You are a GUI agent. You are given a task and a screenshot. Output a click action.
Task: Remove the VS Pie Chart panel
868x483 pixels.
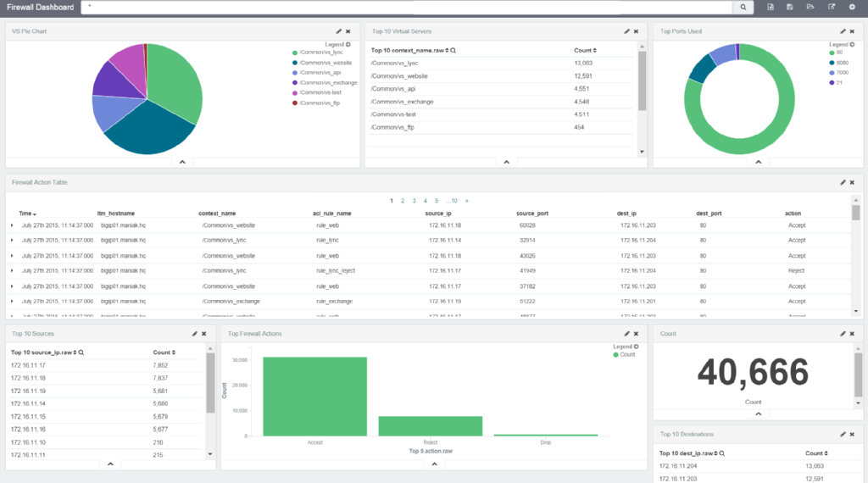(348, 31)
